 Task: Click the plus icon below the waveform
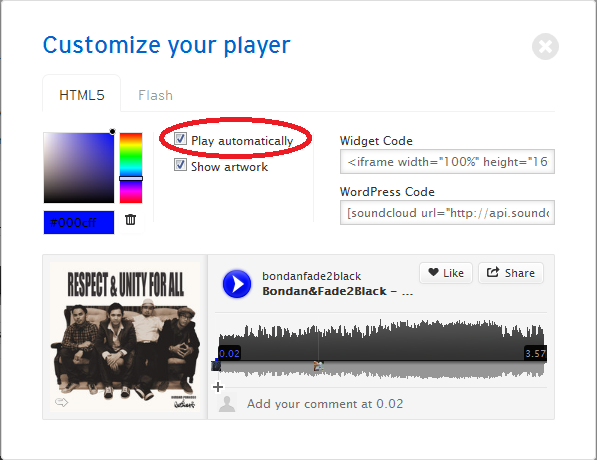(x=218, y=387)
